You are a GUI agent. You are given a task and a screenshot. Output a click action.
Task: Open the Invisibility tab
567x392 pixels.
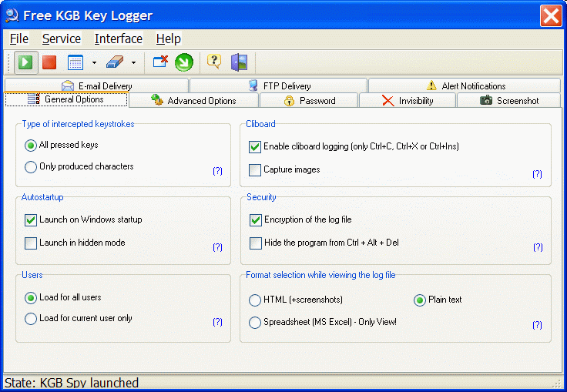pos(408,101)
